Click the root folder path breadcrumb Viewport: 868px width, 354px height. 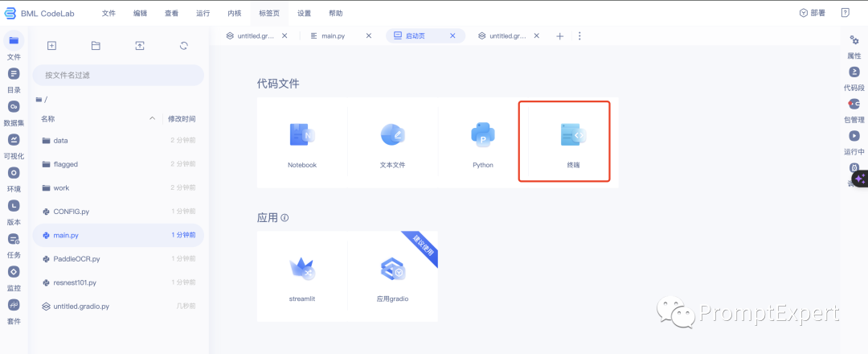click(x=42, y=100)
